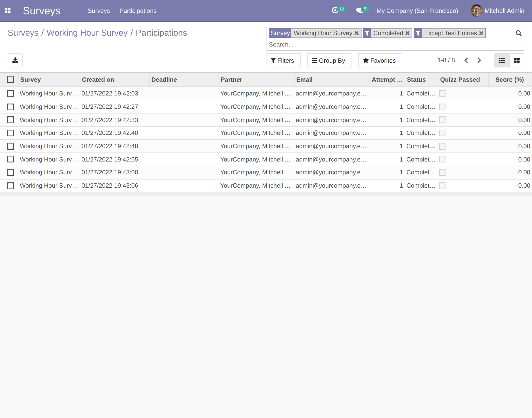This screenshot has height=418, width=532.
Task: Sort by Deadline column header
Action: click(x=184, y=80)
